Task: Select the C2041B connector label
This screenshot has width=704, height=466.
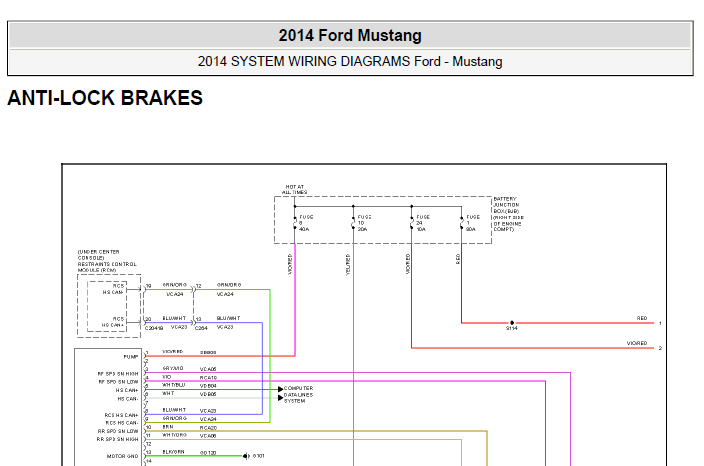Action: [154, 328]
